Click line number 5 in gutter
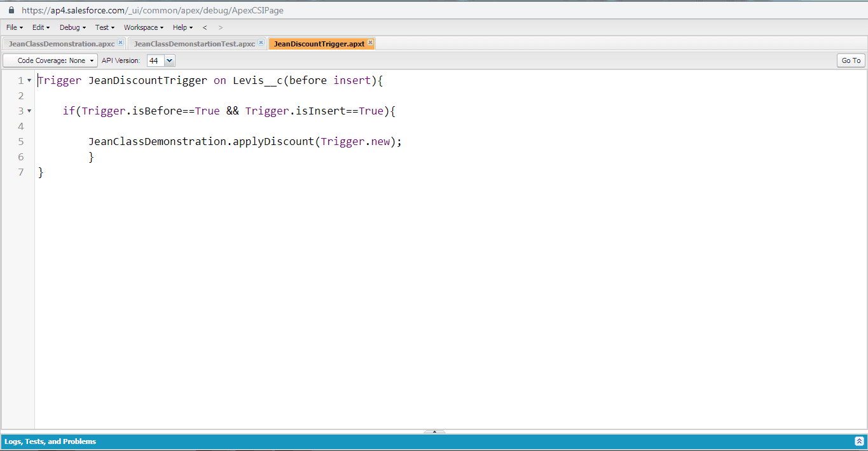The image size is (868, 451). pos(21,141)
